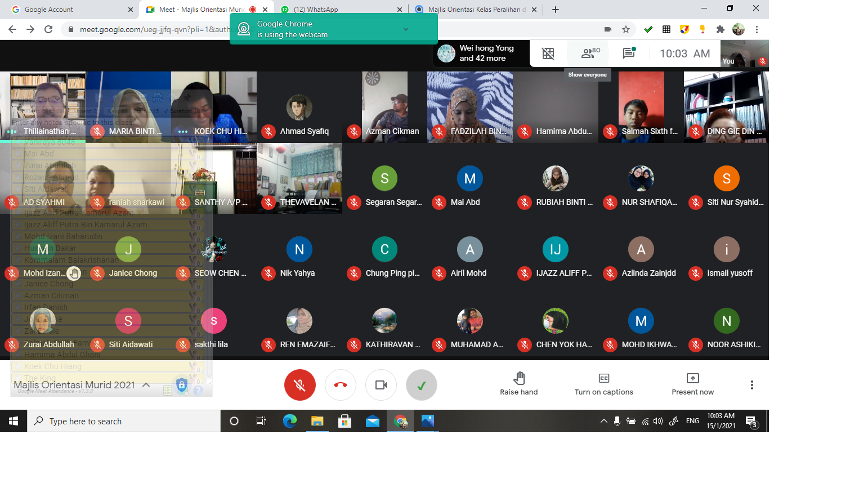This screenshot has height=502, width=868.
Task: Turn off camera with video button
Action: tap(381, 385)
